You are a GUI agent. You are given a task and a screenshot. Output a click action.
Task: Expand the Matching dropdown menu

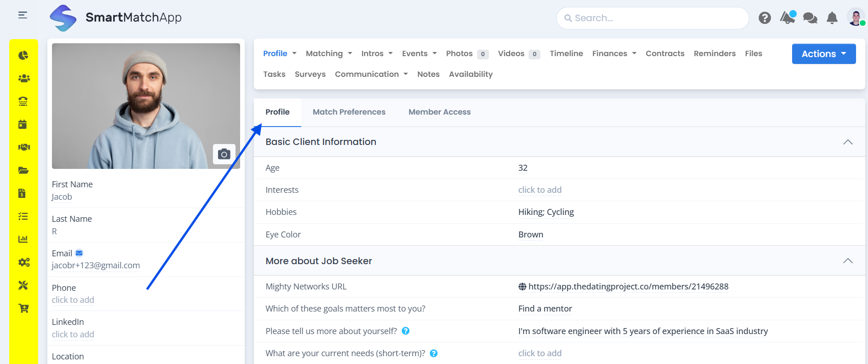point(329,53)
